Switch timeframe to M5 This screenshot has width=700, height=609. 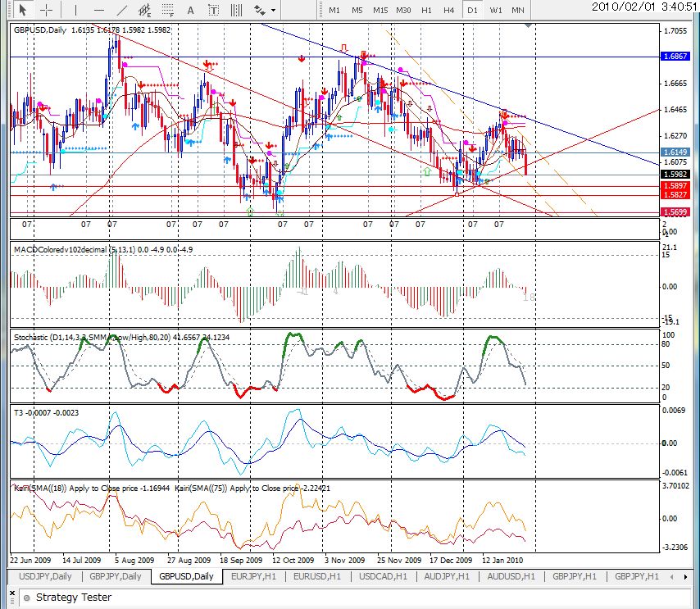pos(357,10)
